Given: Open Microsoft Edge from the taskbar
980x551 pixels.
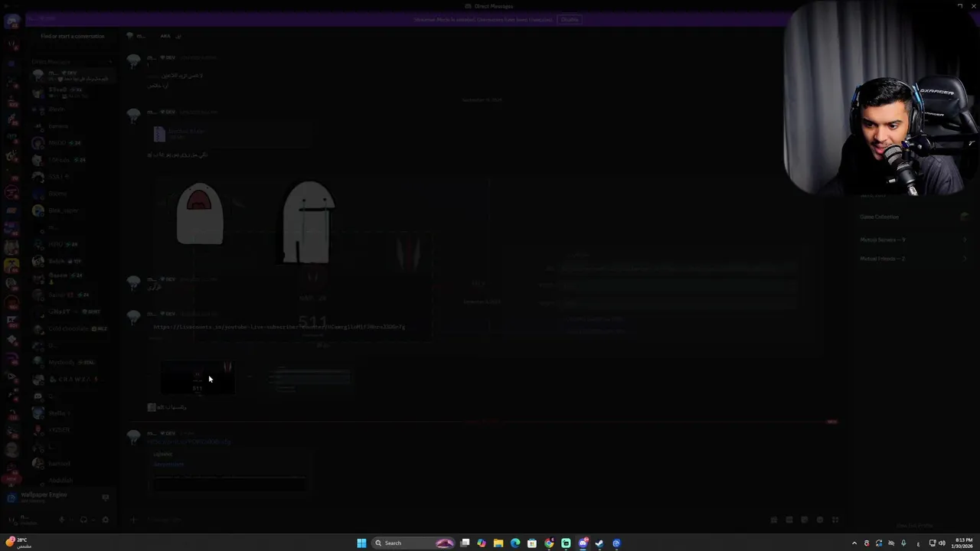Looking at the screenshot, I should click(x=515, y=543).
